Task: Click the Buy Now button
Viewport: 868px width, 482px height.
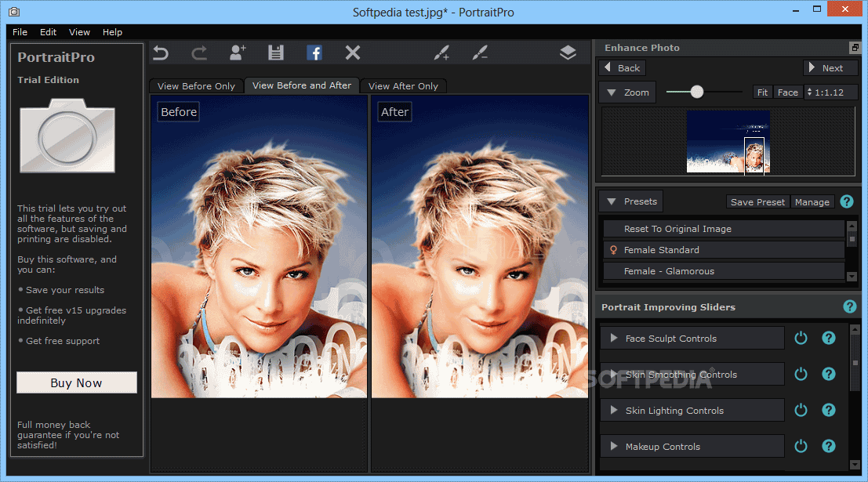Action: (76, 383)
